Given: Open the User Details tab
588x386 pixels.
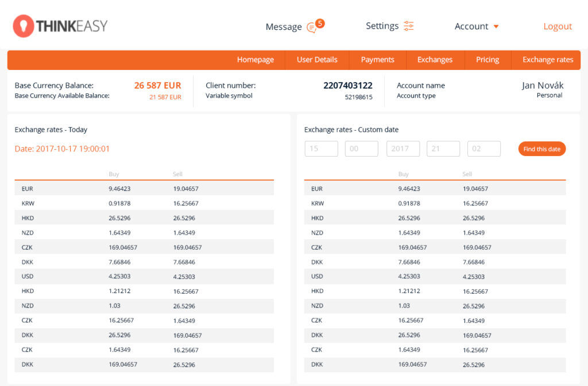Looking at the screenshot, I should tap(317, 60).
